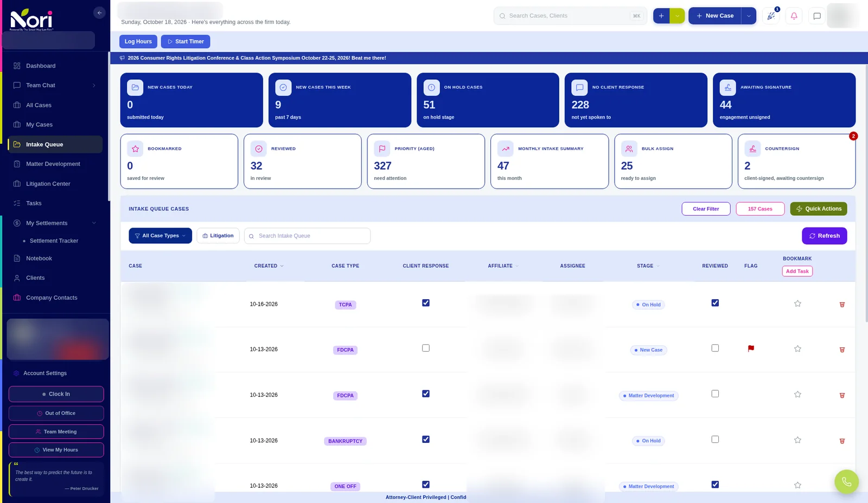Click the Clock In button
868x503 pixels.
pyautogui.click(x=56, y=394)
